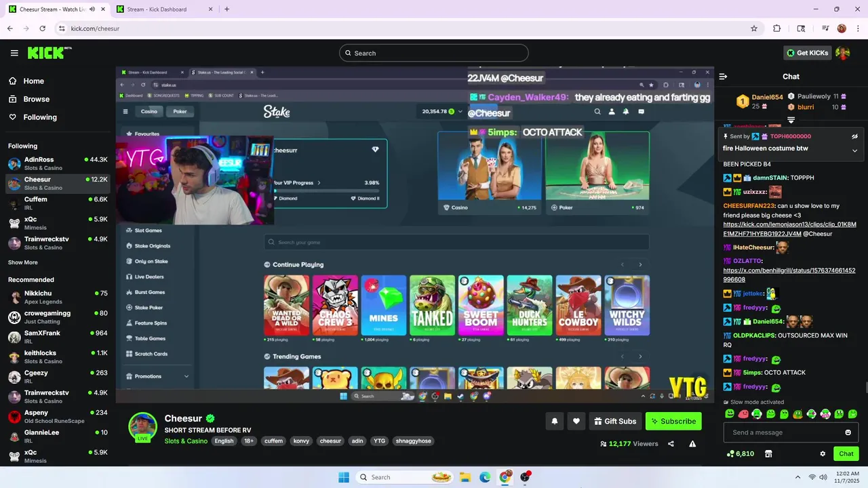The width and height of the screenshot is (868, 488).
Task: Open the chat shop icon
Action: coord(768,454)
